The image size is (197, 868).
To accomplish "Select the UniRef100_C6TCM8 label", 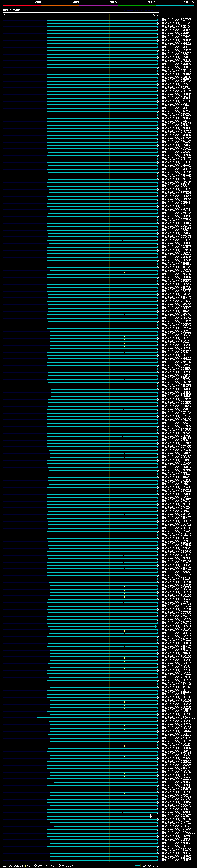I will 176,162.
